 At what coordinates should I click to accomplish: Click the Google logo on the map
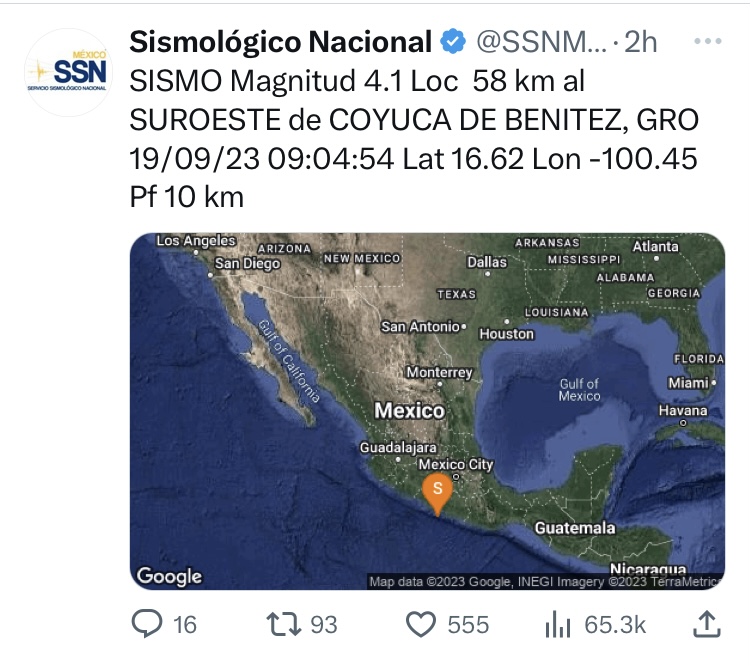coord(169,576)
